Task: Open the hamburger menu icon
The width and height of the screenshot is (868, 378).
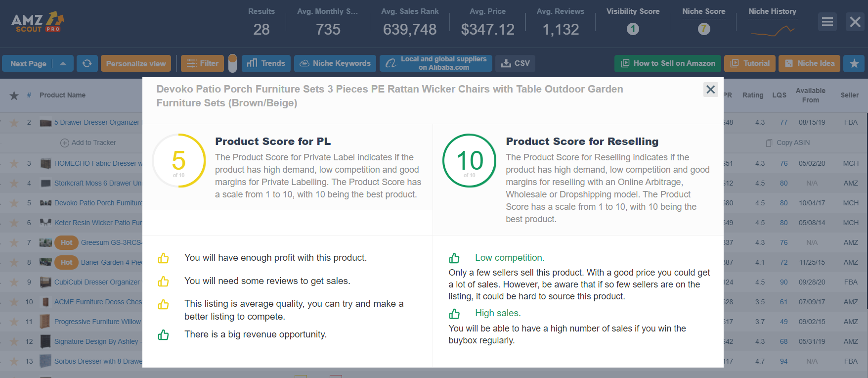Action: point(827,22)
